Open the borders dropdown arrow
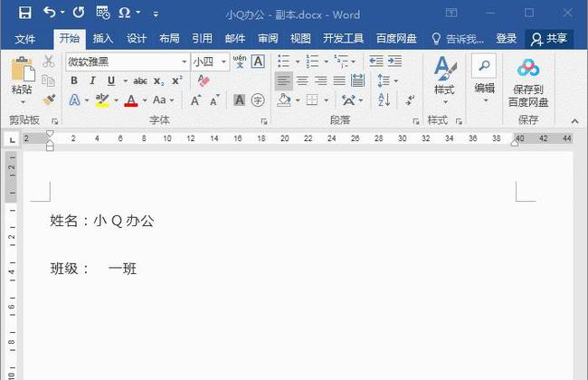This screenshot has width=588, height=380. point(327,100)
